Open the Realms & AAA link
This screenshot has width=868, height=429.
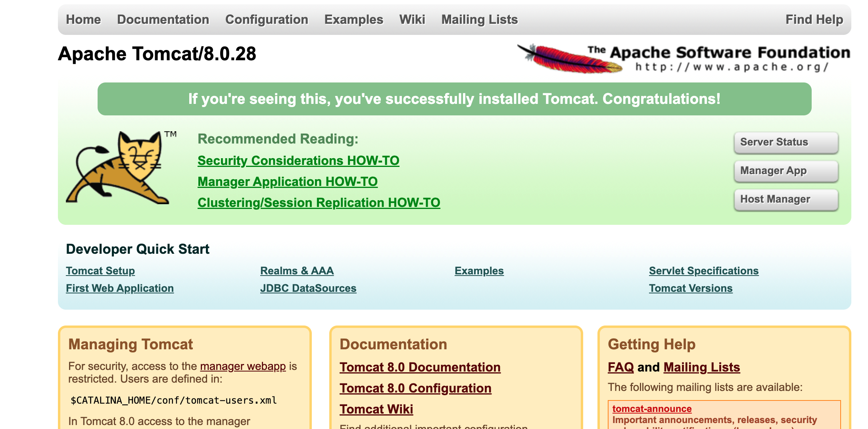(297, 271)
